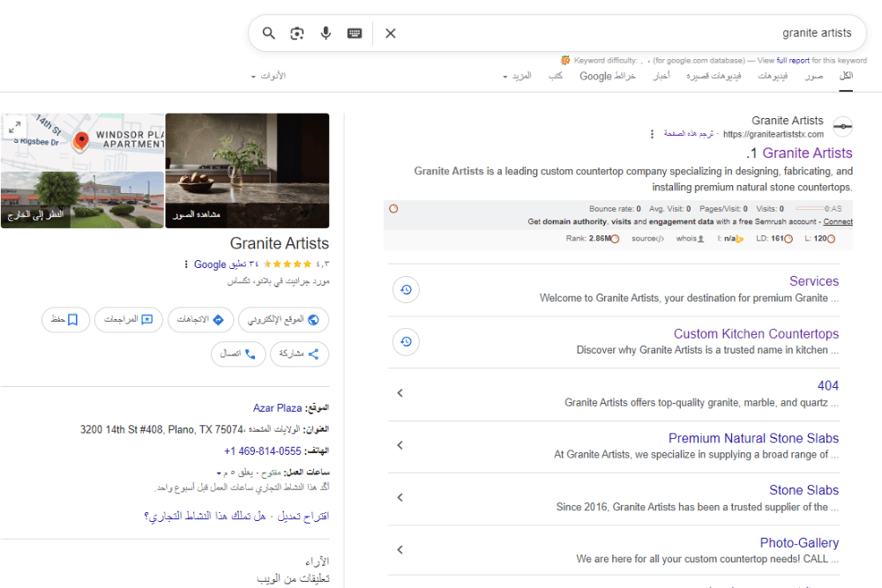
Task: Click the 'Rank: 2.86M' Semrush value
Action: click(x=592, y=239)
